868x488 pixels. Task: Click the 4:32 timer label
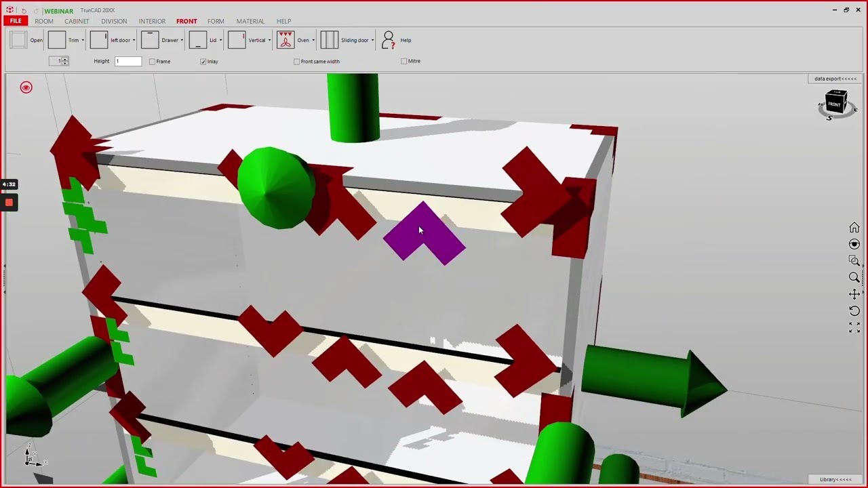pos(9,184)
